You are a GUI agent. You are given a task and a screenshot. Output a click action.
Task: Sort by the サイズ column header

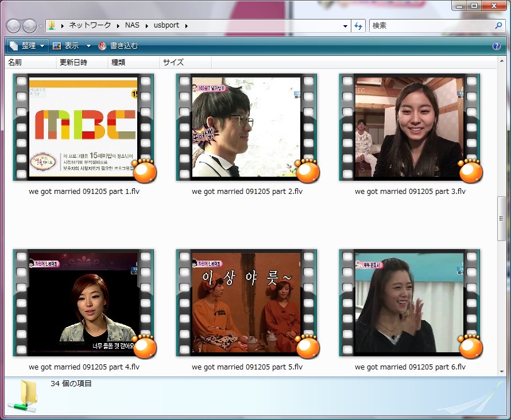tap(185, 62)
